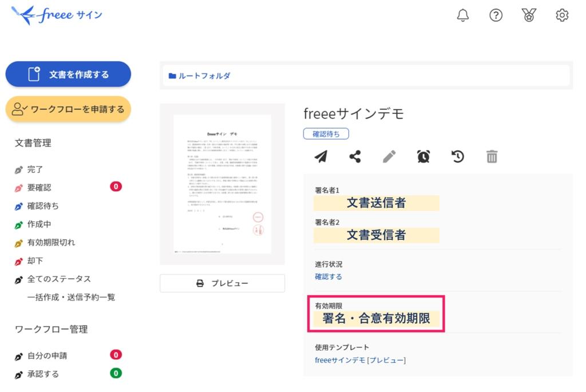Click the alarm clock reminder icon
The height and width of the screenshot is (392, 586).
(x=423, y=157)
